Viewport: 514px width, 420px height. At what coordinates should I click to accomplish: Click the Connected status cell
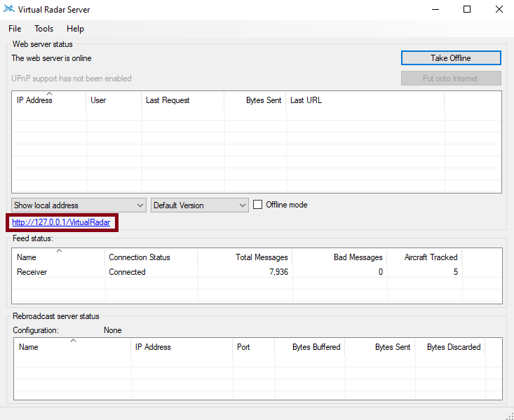pyautogui.click(x=127, y=272)
